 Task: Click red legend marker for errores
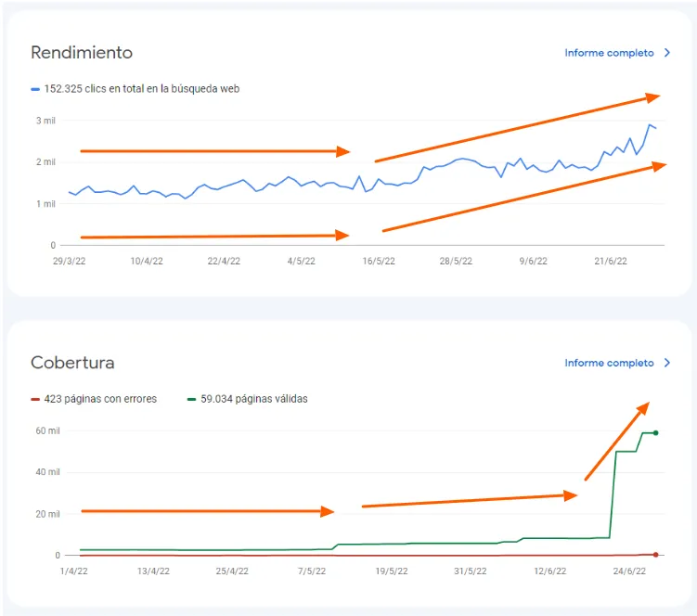(x=35, y=399)
